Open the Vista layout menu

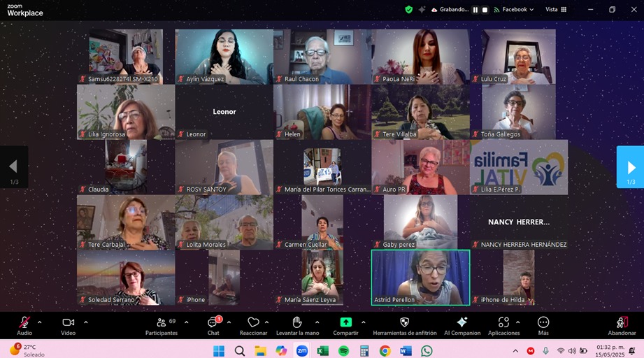[x=556, y=10]
